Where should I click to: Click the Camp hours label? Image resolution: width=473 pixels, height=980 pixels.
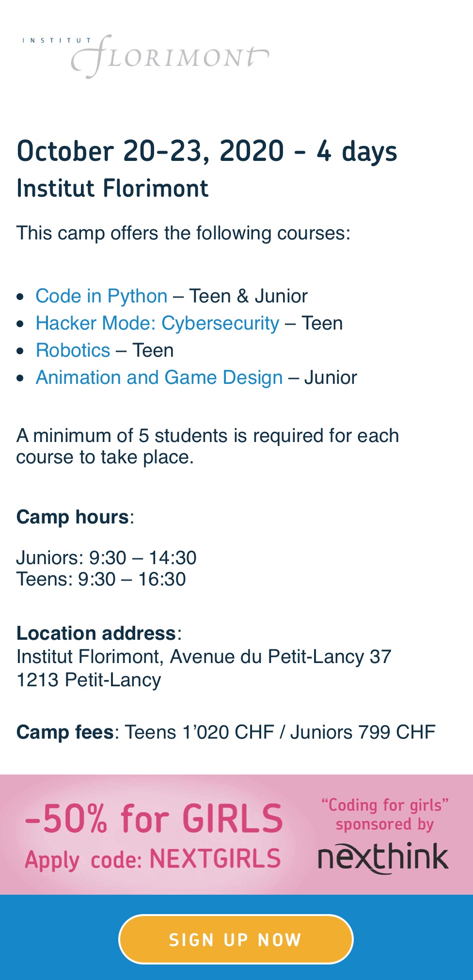point(73,517)
